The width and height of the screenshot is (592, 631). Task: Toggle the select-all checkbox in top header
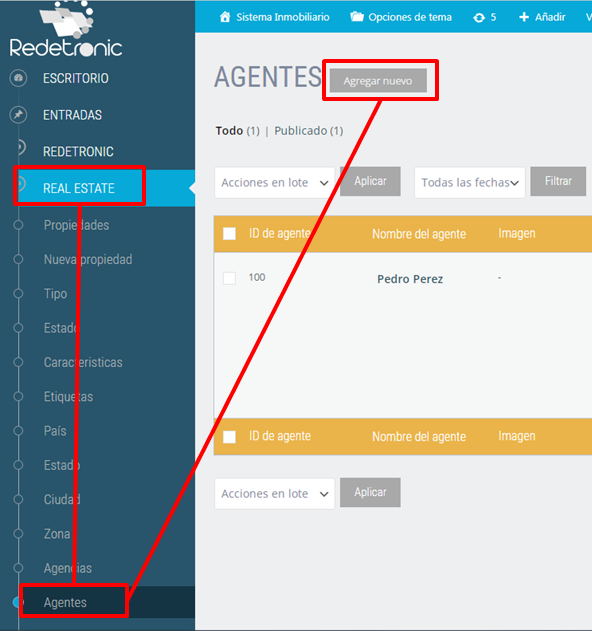click(229, 234)
